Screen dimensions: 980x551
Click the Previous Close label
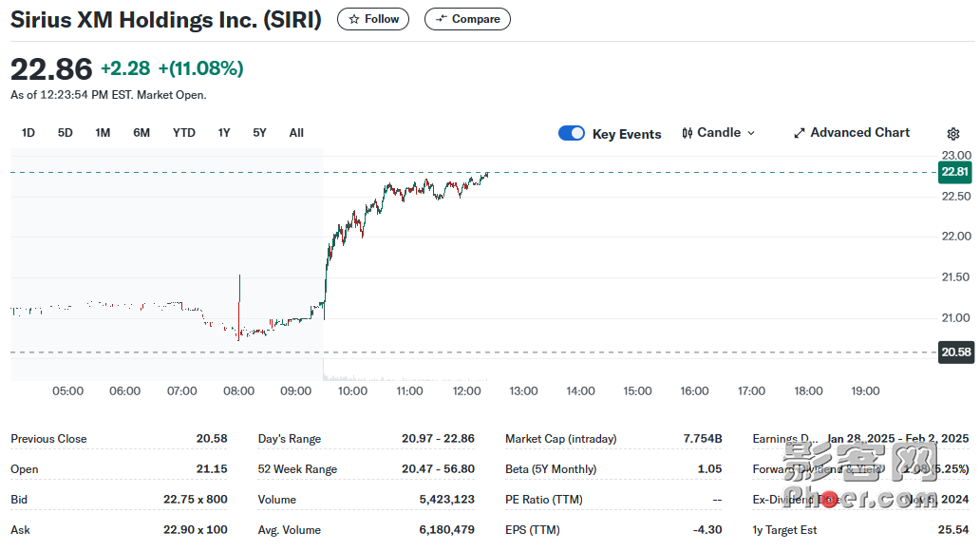point(48,439)
